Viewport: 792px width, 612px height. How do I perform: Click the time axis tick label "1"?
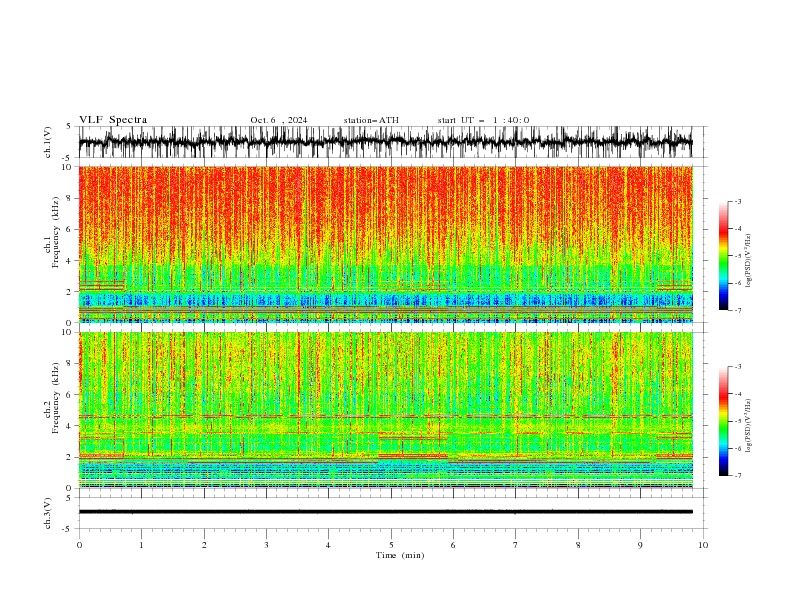click(x=141, y=545)
